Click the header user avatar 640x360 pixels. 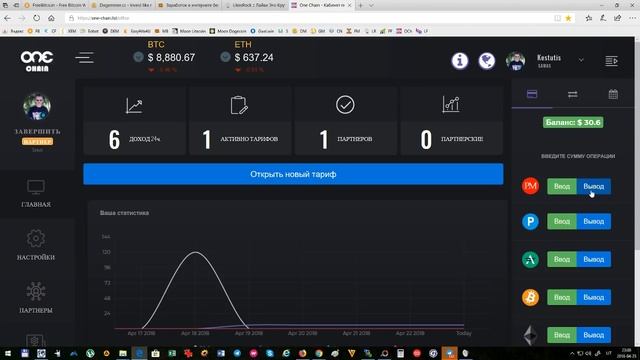(x=516, y=62)
